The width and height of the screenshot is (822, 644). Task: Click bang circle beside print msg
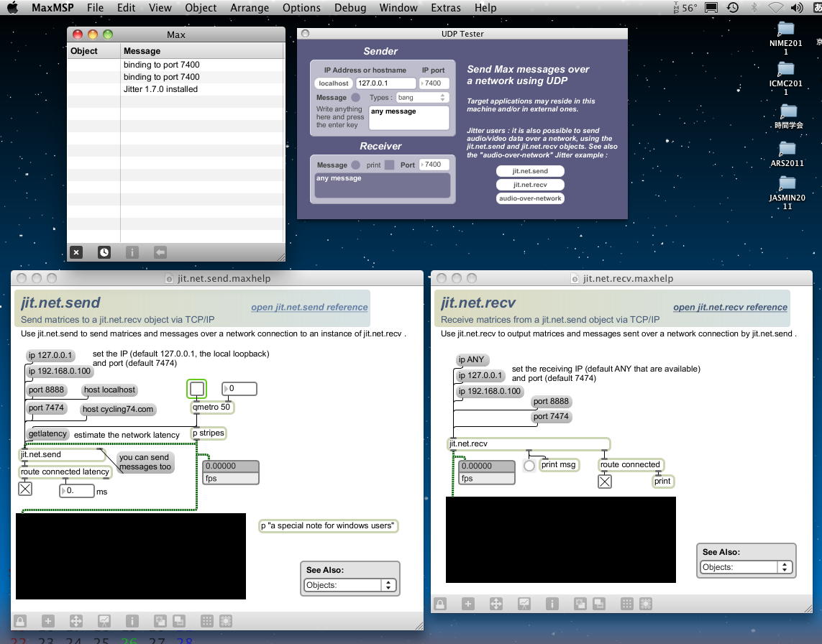click(x=529, y=465)
